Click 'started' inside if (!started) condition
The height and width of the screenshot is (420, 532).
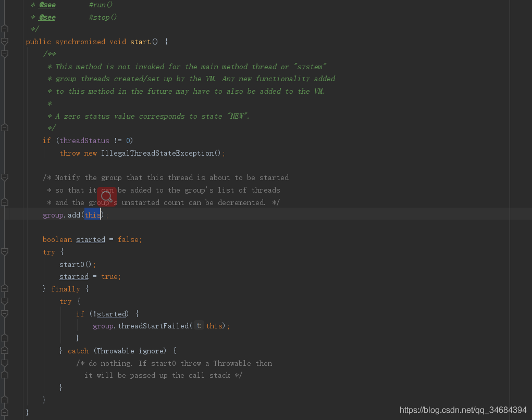pos(112,314)
